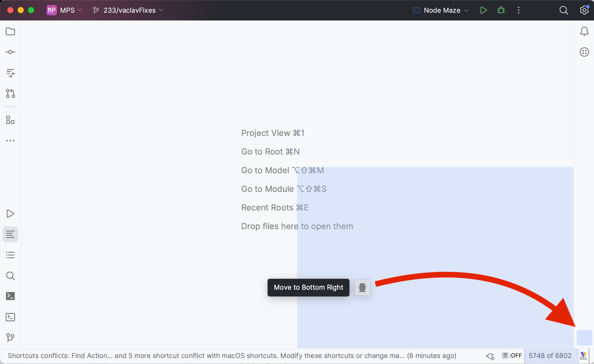Click the Run (play) button in toolbar
This screenshot has height=364, width=594.
(x=484, y=11)
